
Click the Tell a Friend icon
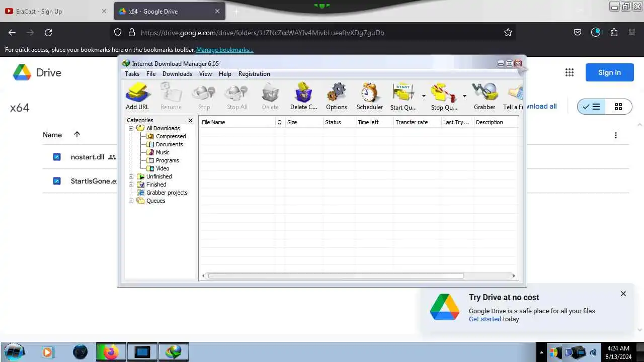click(513, 96)
